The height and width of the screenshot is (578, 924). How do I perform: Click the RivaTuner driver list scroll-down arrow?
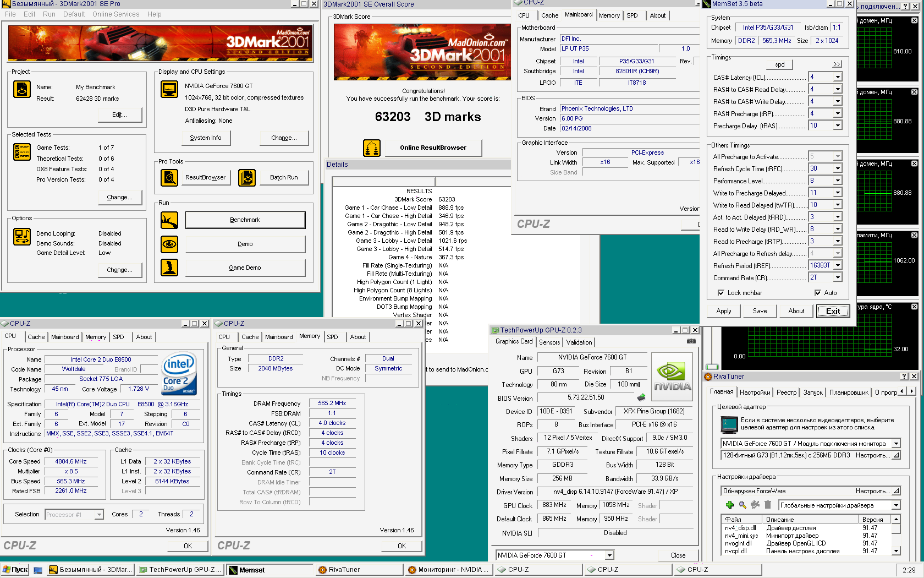[896, 550]
